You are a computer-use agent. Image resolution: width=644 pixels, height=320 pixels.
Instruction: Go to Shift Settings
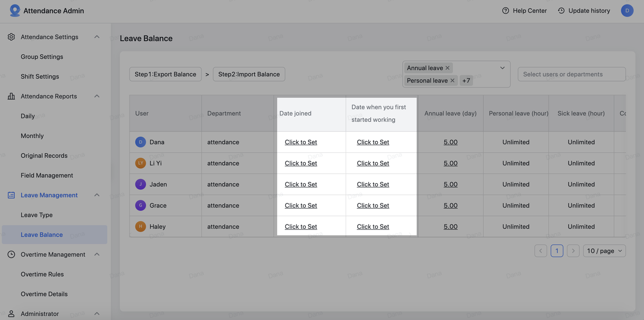pyautogui.click(x=40, y=76)
